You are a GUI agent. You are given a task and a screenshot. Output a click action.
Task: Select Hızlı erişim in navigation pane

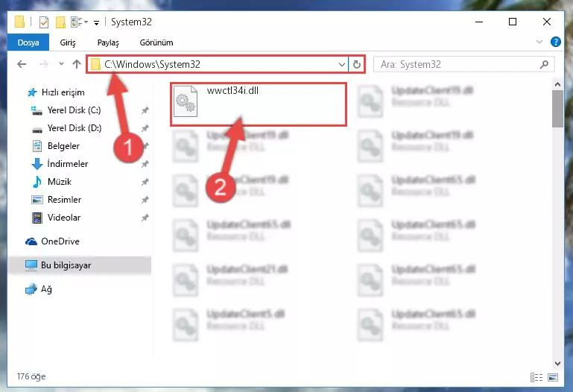click(x=63, y=92)
